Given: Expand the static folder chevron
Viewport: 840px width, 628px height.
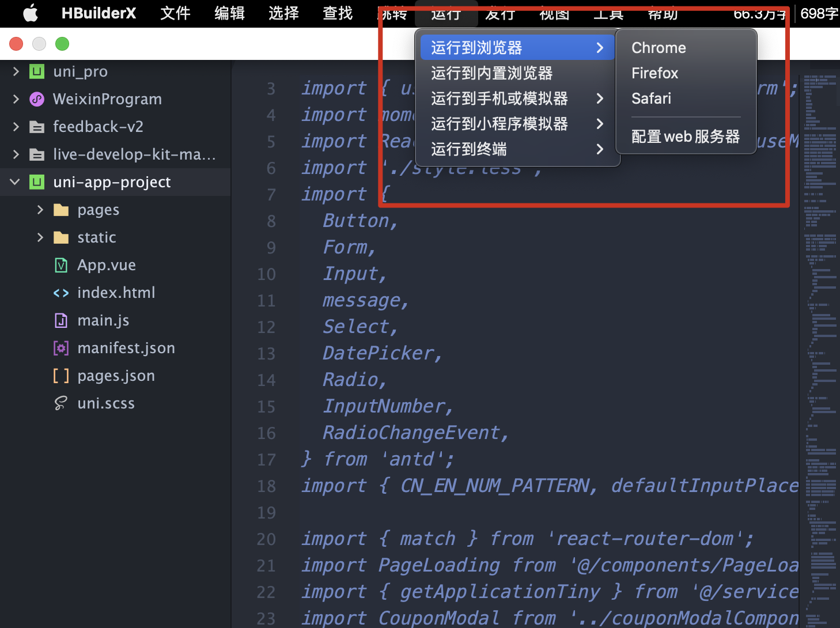Looking at the screenshot, I should pyautogui.click(x=40, y=237).
